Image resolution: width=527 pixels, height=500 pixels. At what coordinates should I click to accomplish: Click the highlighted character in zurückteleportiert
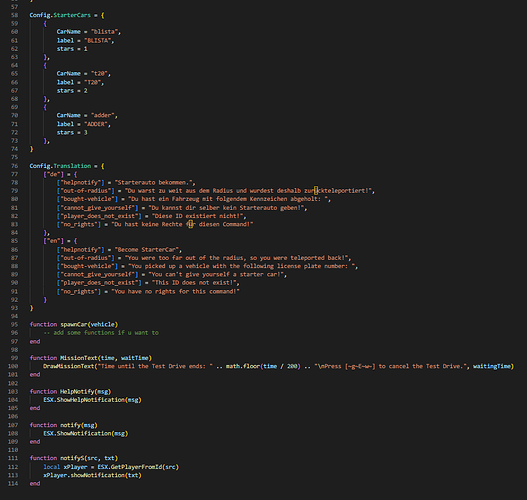coord(316,191)
